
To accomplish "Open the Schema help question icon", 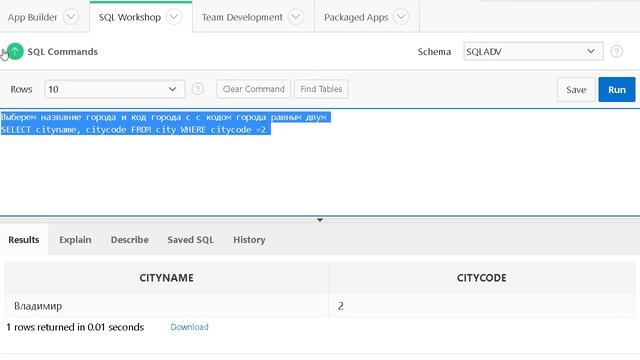I will pos(616,51).
